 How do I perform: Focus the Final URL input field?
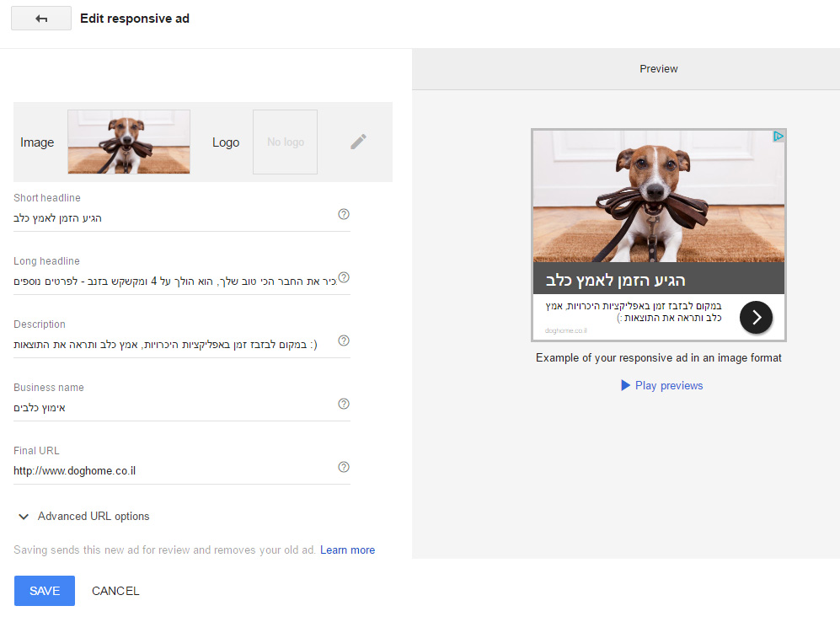[169, 471]
